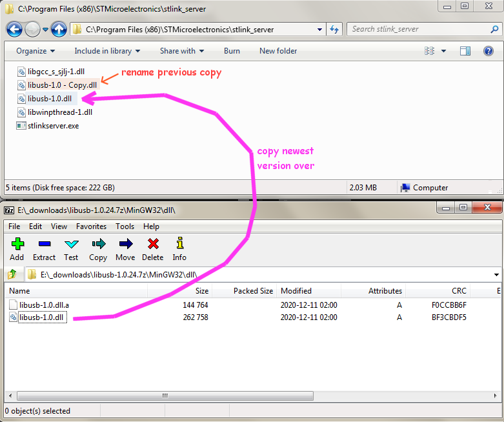504x422 pixels.
Task: Click Modified date in the libusb-1.0.dll.a row
Action: pyautogui.click(x=308, y=305)
